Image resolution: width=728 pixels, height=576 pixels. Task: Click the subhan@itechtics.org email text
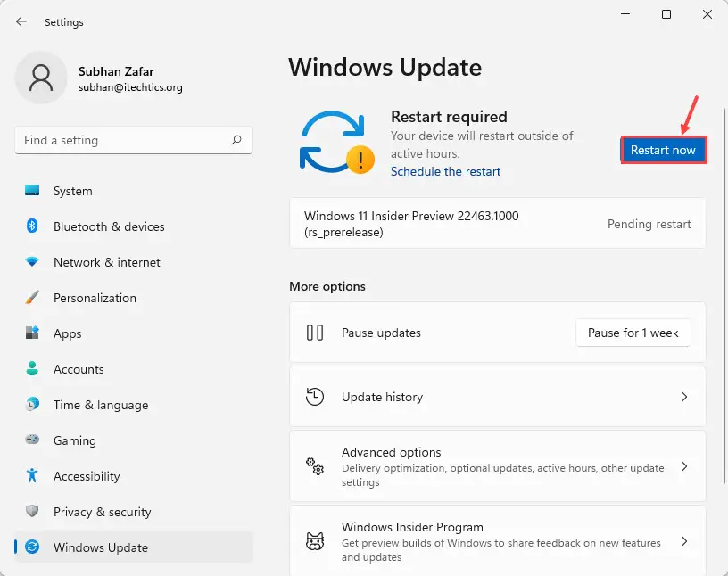coord(130,87)
